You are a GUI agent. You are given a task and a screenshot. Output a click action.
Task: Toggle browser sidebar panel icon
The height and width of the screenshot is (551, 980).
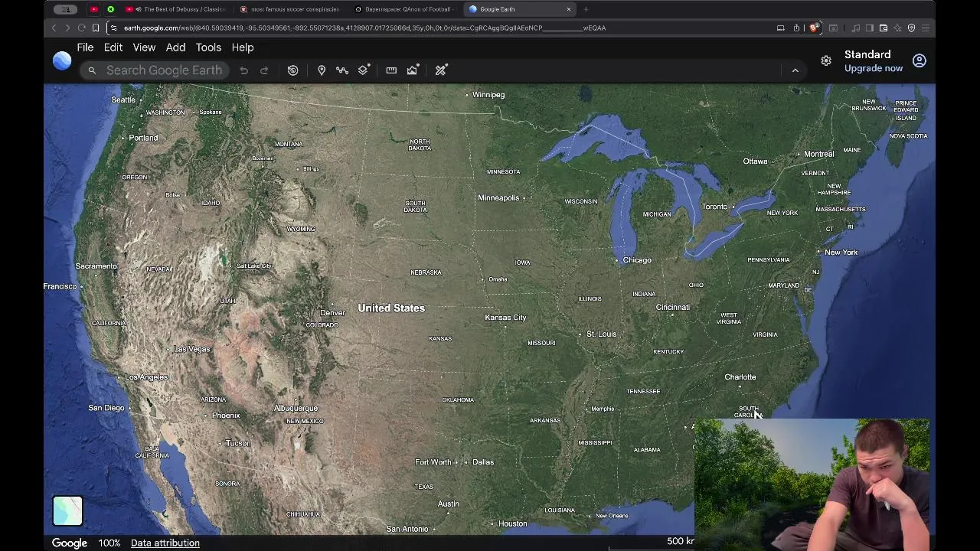point(870,28)
